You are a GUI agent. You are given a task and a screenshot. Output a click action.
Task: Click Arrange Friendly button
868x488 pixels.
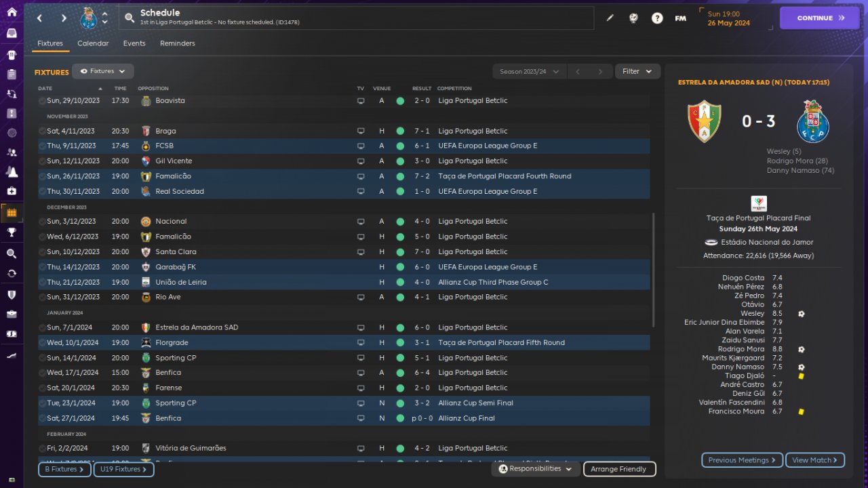619,469
